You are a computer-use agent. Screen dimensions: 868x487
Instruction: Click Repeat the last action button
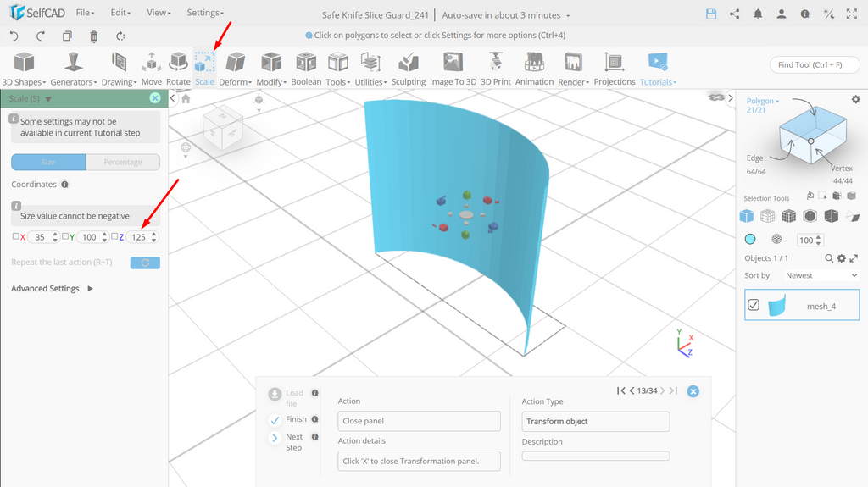click(145, 263)
